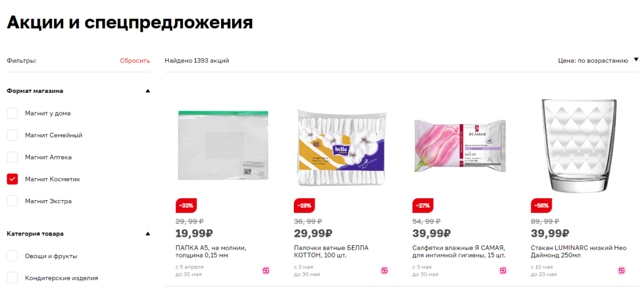Viewport: 644px width, 293px height.
Task: Click pink loyalty icon on Салфетки влажные card
Action: tap(503, 270)
